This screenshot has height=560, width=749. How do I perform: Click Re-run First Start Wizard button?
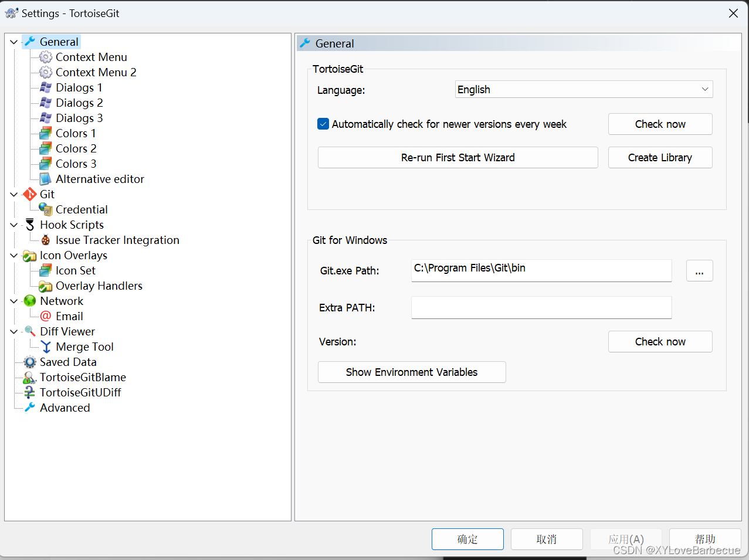(458, 157)
